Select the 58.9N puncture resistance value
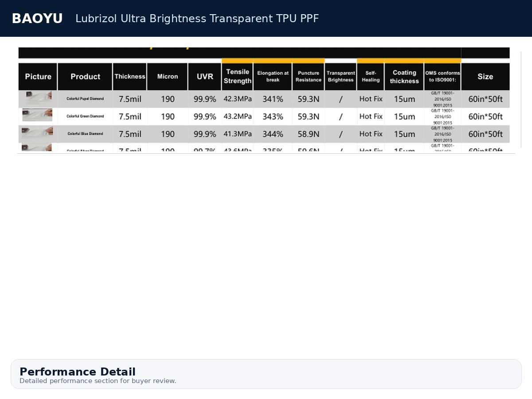532x399 pixels. 309,134
